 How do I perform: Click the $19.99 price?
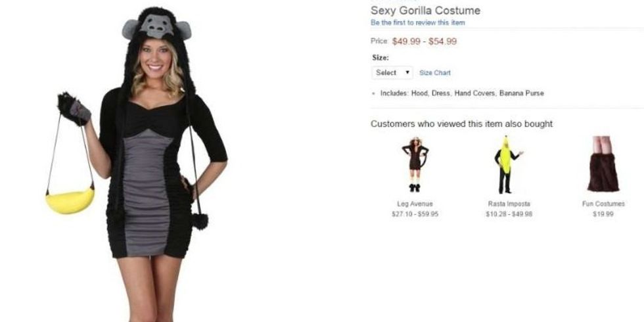click(603, 214)
